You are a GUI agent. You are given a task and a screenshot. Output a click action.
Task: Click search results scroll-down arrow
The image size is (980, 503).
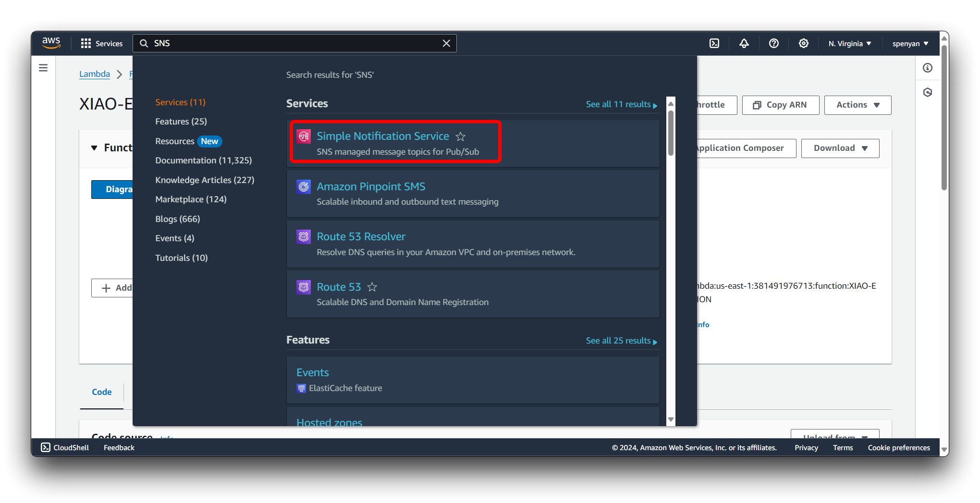pos(671,419)
